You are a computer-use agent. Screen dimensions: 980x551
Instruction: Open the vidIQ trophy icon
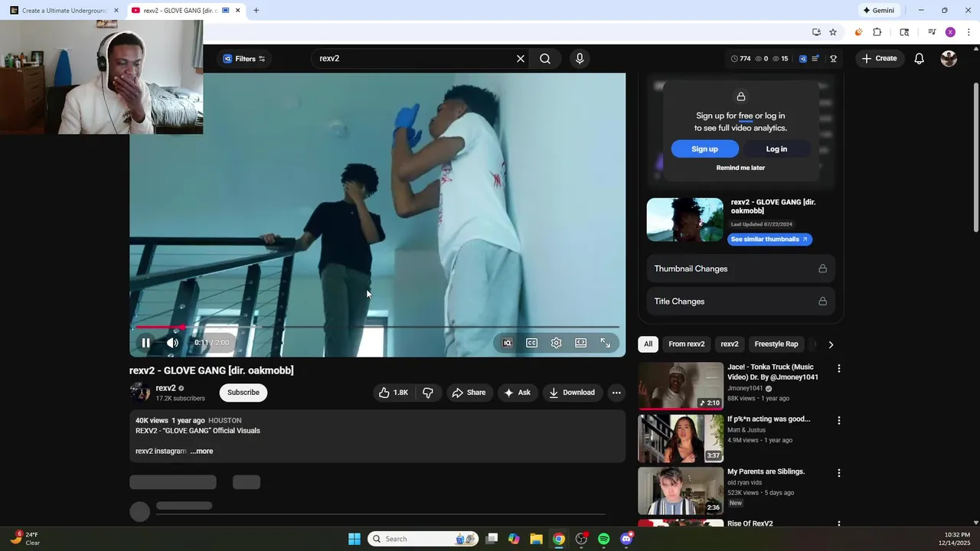(833, 59)
